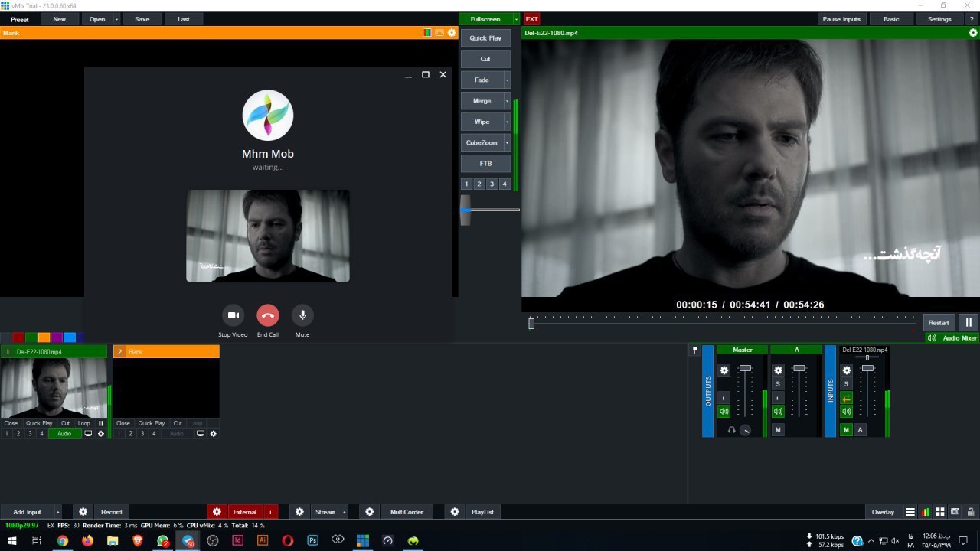Open Brave browser from taskbar
980x551 pixels.
pos(138,540)
